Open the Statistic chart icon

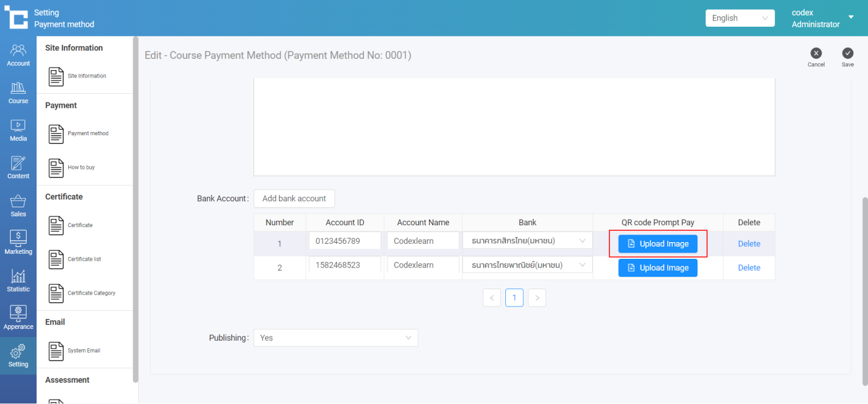[x=18, y=281]
